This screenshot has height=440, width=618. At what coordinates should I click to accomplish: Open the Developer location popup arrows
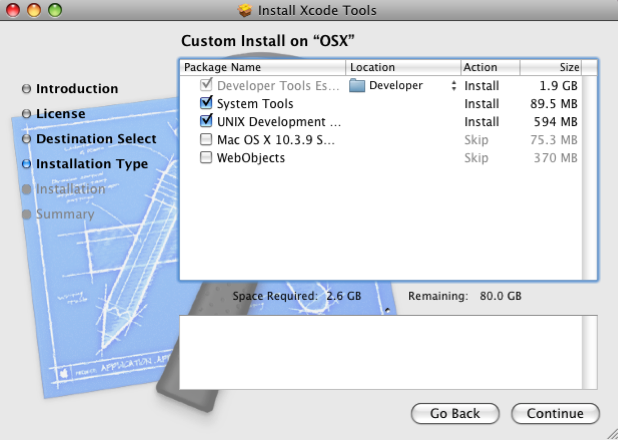click(x=453, y=86)
